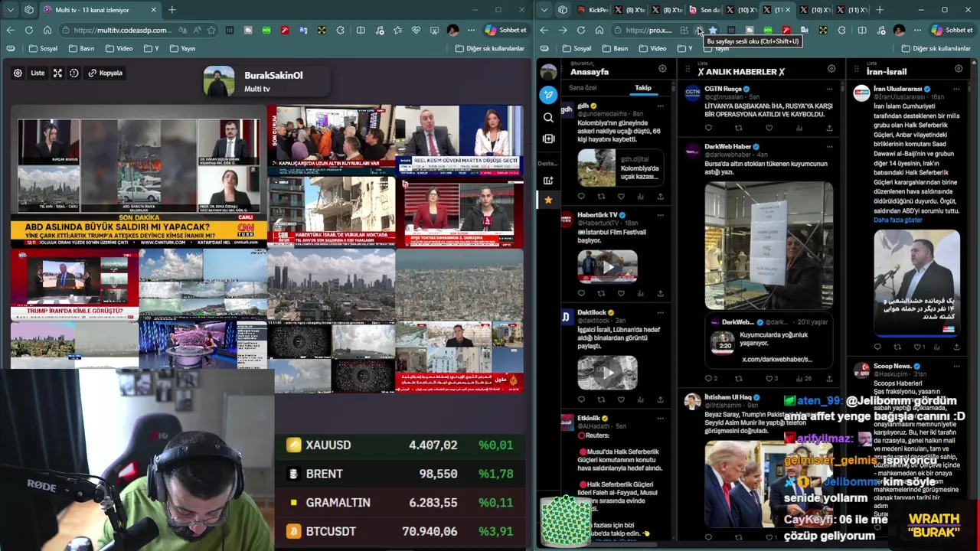The height and width of the screenshot is (551, 980).
Task: Switch to Sana özel tab
Action: (583, 88)
